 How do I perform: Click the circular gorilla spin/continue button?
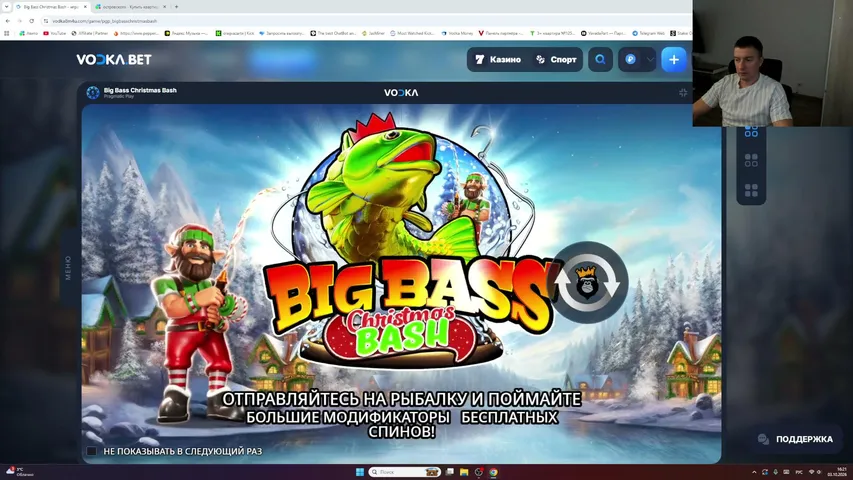click(587, 282)
